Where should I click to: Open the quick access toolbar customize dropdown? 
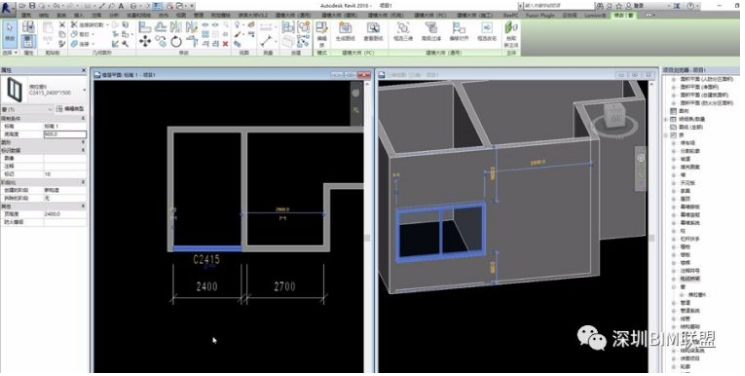[192, 6]
